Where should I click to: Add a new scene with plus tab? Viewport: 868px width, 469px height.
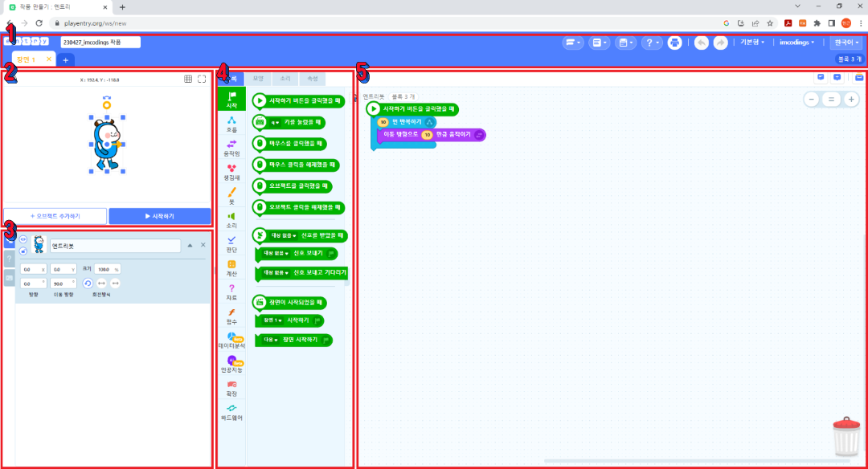[65, 59]
